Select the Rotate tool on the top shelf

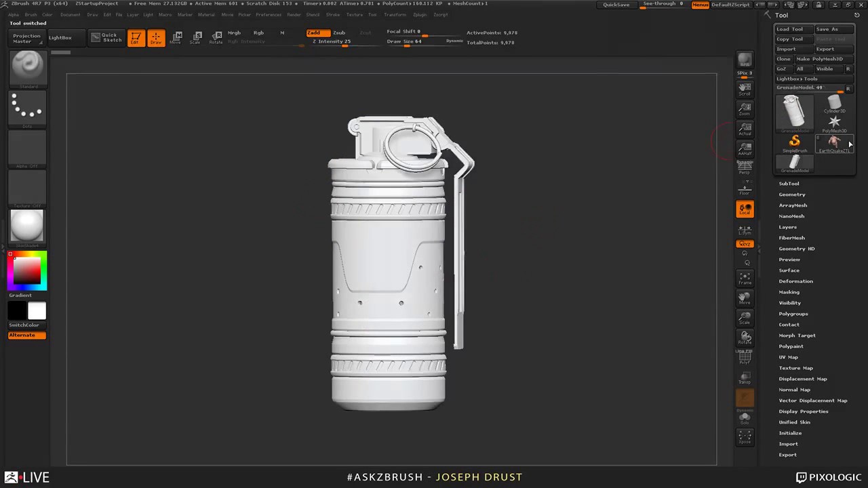click(x=216, y=37)
